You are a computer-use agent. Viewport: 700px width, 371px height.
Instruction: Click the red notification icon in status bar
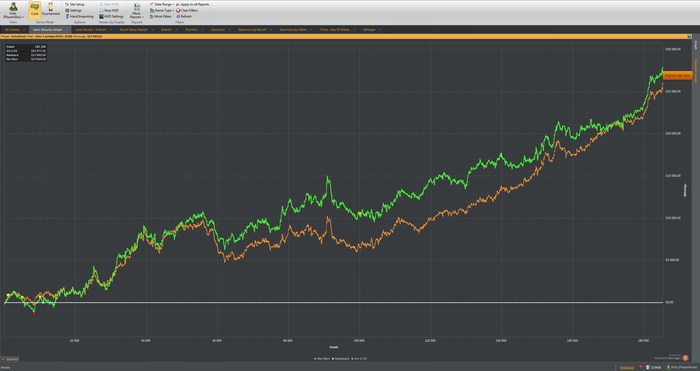(641, 367)
